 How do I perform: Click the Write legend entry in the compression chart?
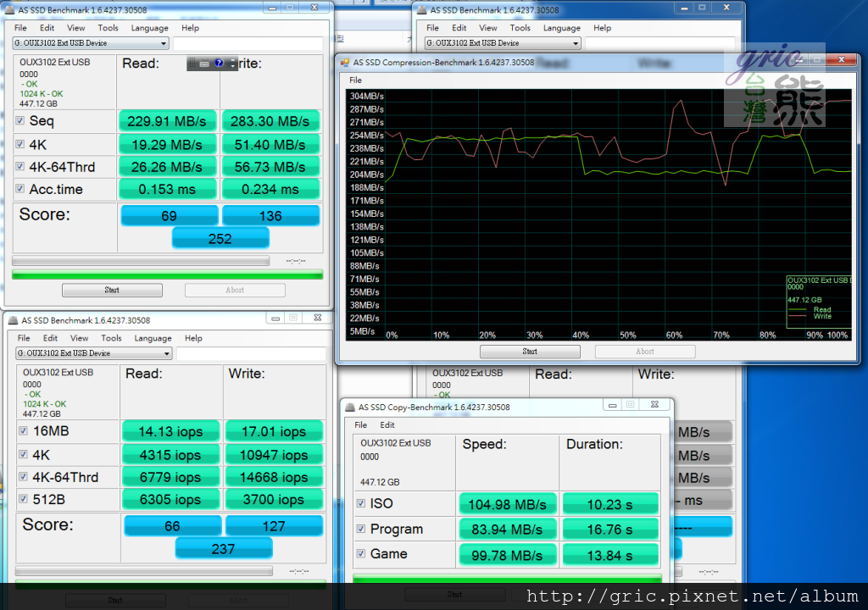click(822, 316)
